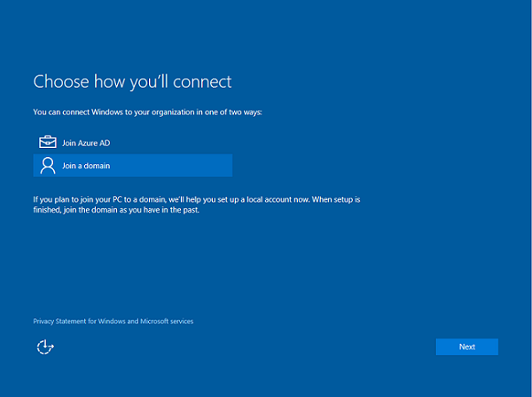Click the 'Join a domain' text label
The width and height of the screenshot is (532, 397).
[x=86, y=166]
